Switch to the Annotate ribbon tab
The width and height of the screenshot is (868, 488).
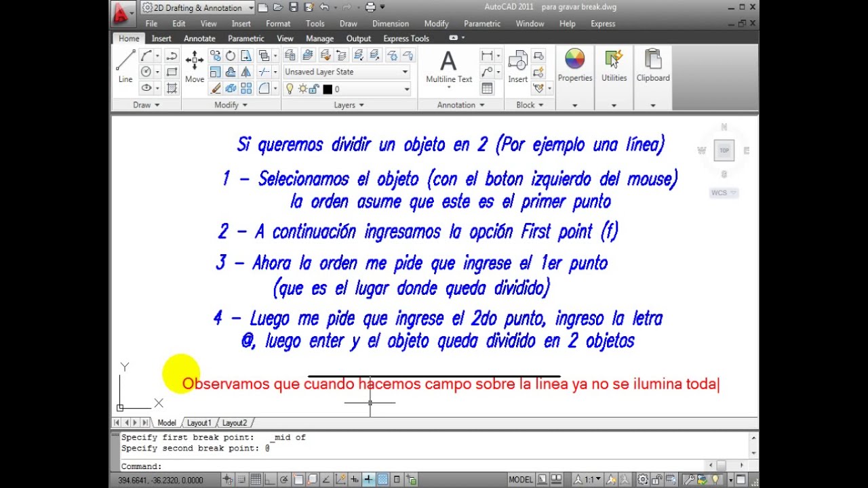(199, 39)
